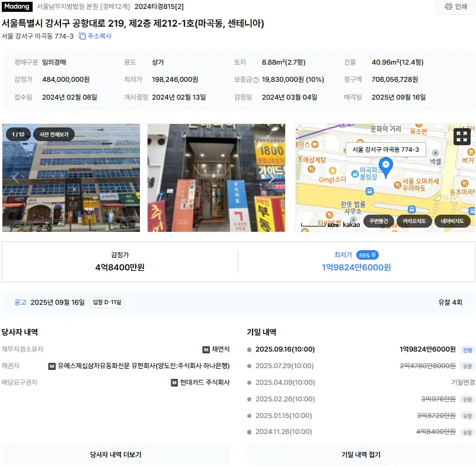Viewport: 476px width, 466px height.
Task: Open the building exterior photo
Action: 71,178
